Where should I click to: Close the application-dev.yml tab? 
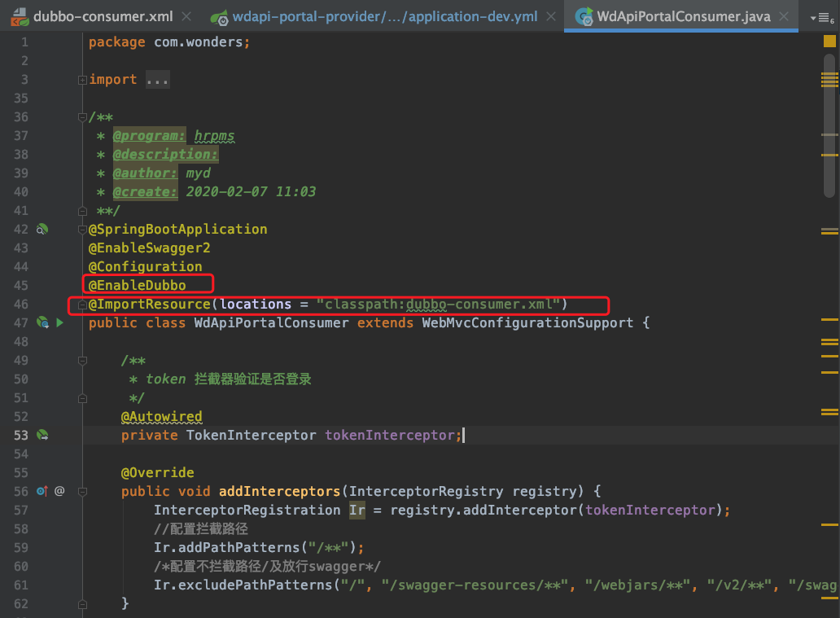[x=551, y=16]
